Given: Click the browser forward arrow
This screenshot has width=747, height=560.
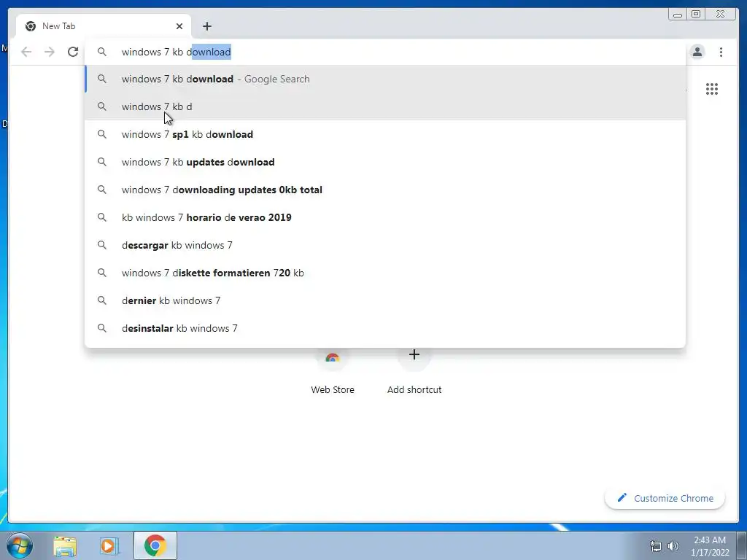Looking at the screenshot, I should point(50,52).
